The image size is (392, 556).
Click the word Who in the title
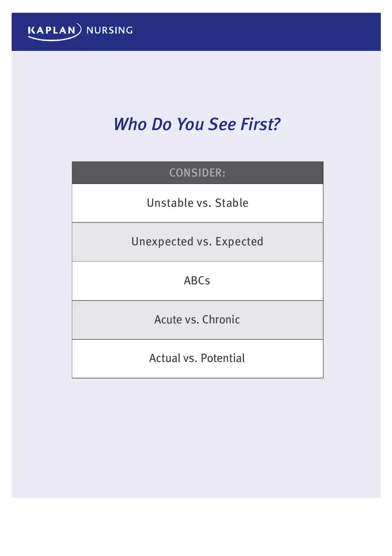(130, 124)
